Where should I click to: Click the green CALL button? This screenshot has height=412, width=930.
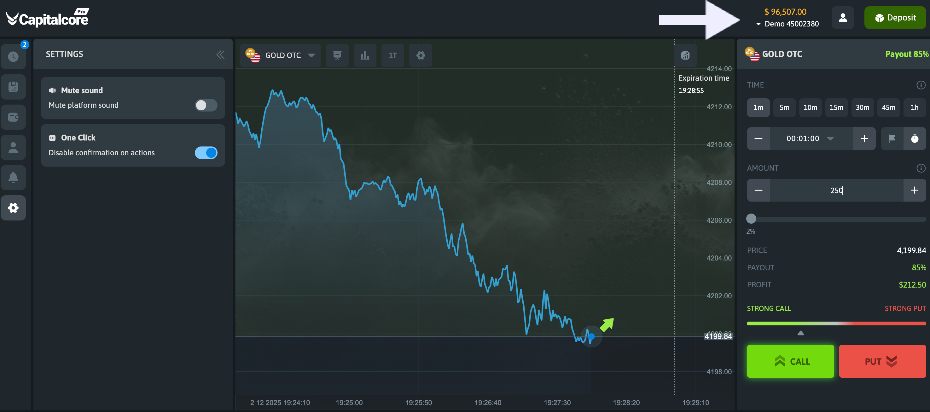[791, 362]
